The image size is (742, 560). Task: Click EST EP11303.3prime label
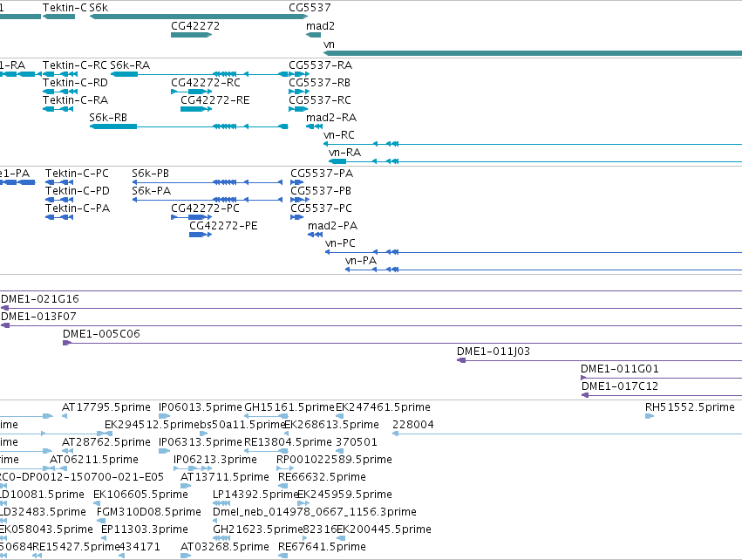click(x=145, y=530)
